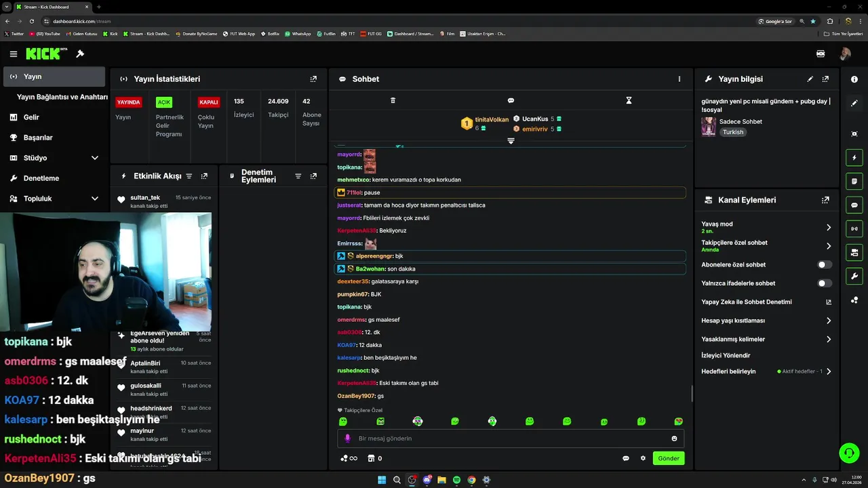Click the wrench widget icon in right sidebar
Image resolution: width=868 pixels, height=488 pixels.
click(854, 276)
